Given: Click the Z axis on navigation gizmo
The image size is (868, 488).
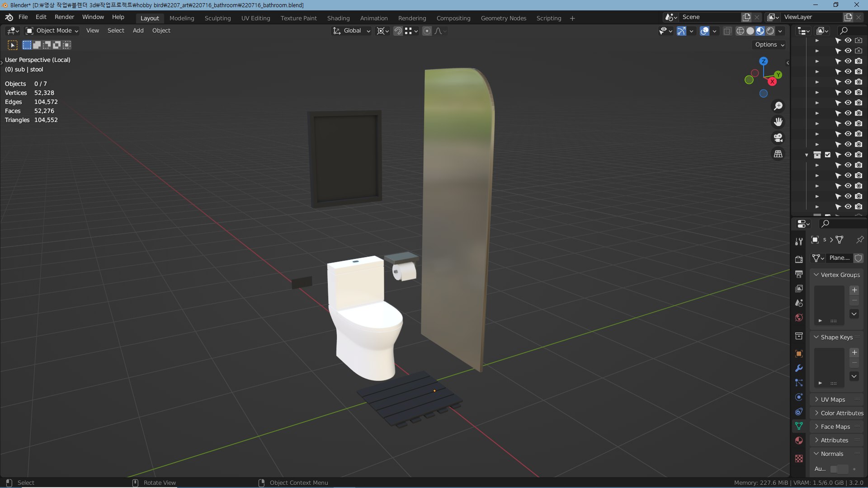Looking at the screenshot, I should click(763, 61).
